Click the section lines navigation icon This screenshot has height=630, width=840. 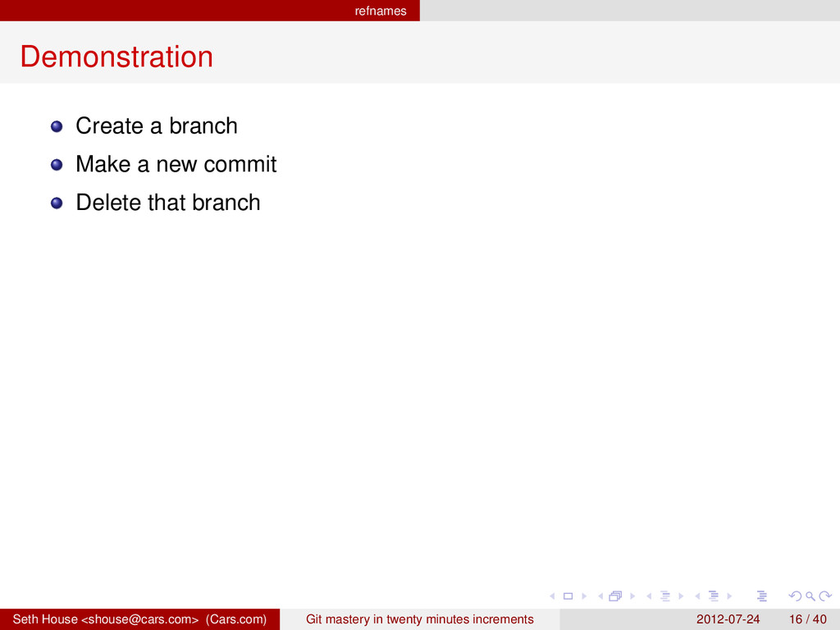pos(714,596)
